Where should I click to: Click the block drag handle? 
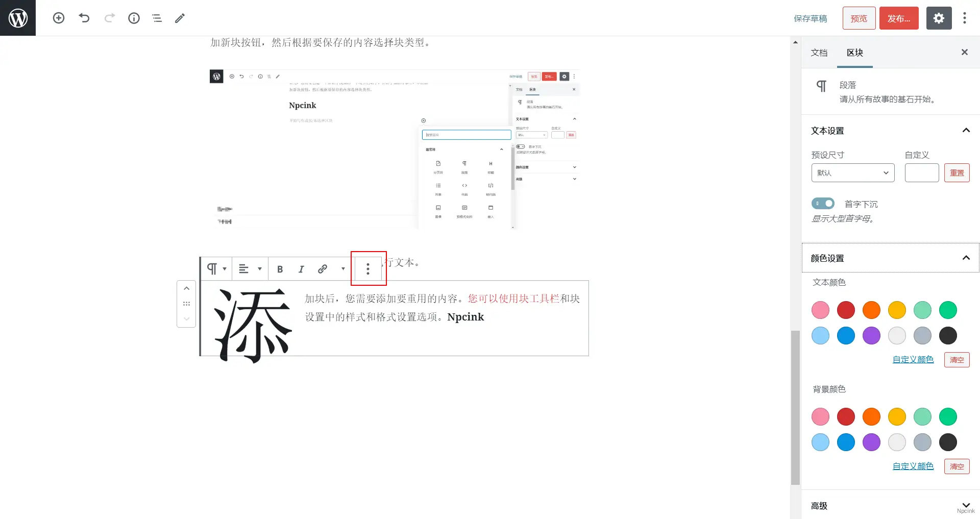[x=186, y=304]
